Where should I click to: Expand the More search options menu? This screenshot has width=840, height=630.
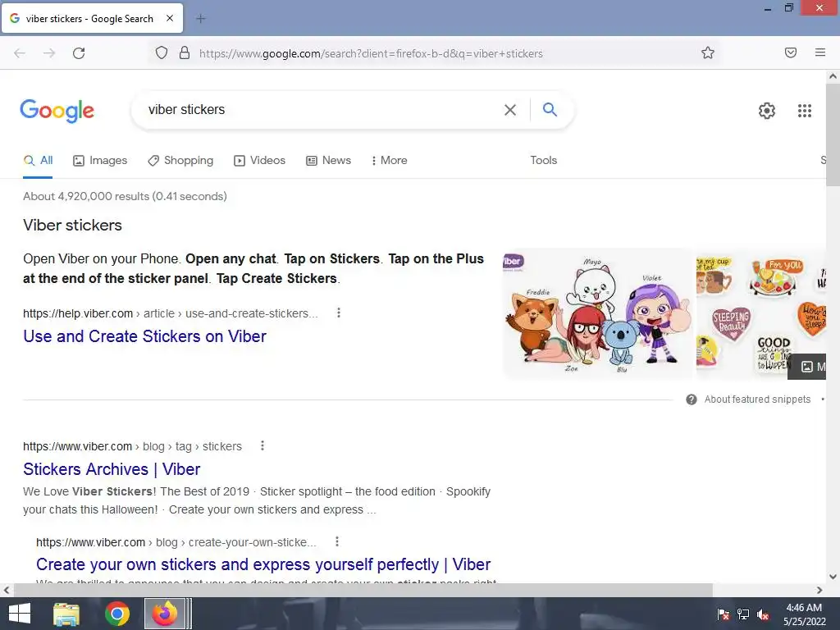390,161
